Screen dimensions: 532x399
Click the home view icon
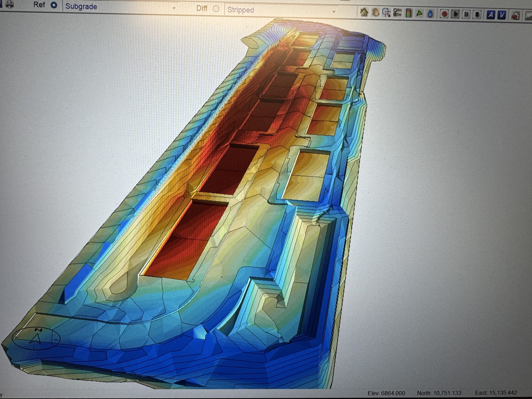pyautogui.click(x=364, y=12)
